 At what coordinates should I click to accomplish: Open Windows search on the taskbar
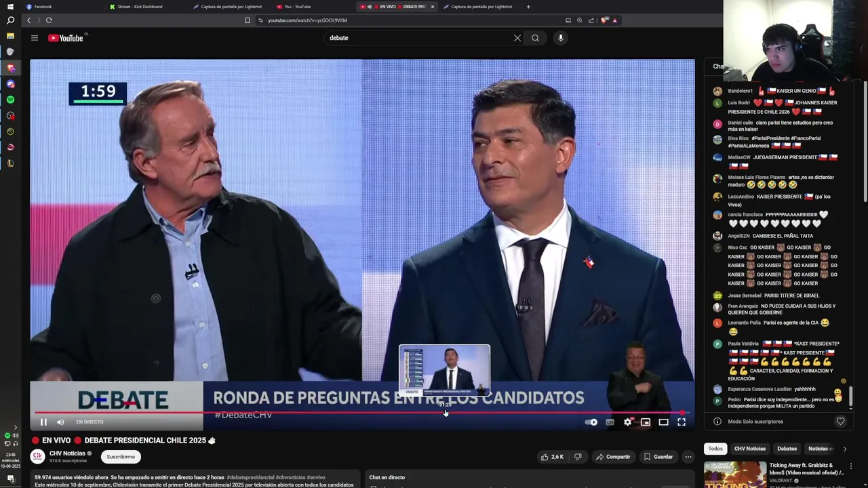10,20
